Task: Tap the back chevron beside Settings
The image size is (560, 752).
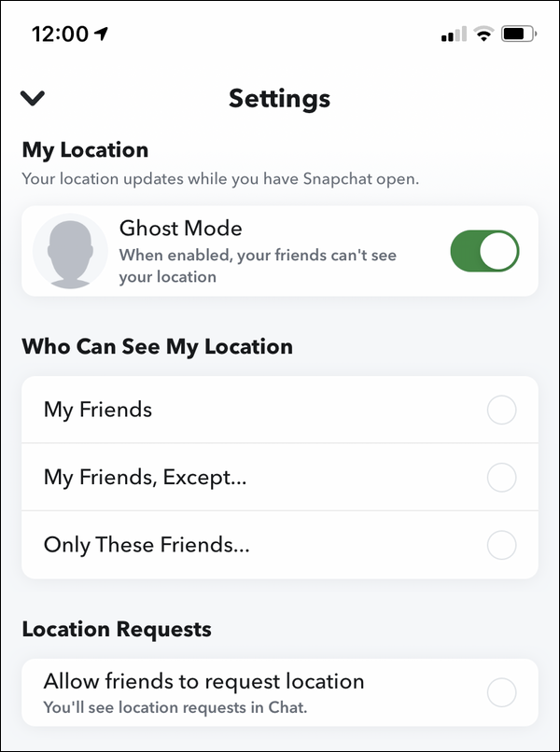Action: [x=33, y=98]
